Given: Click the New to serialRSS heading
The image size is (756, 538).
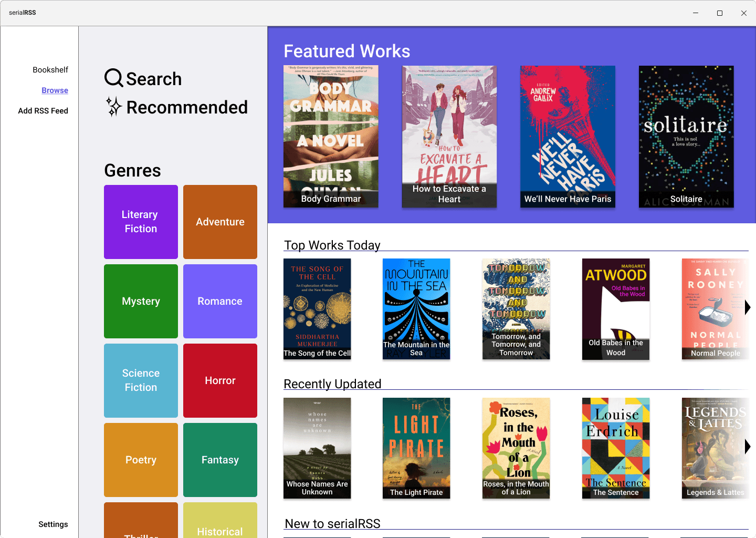Looking at the screenshot, I should 332,524.
